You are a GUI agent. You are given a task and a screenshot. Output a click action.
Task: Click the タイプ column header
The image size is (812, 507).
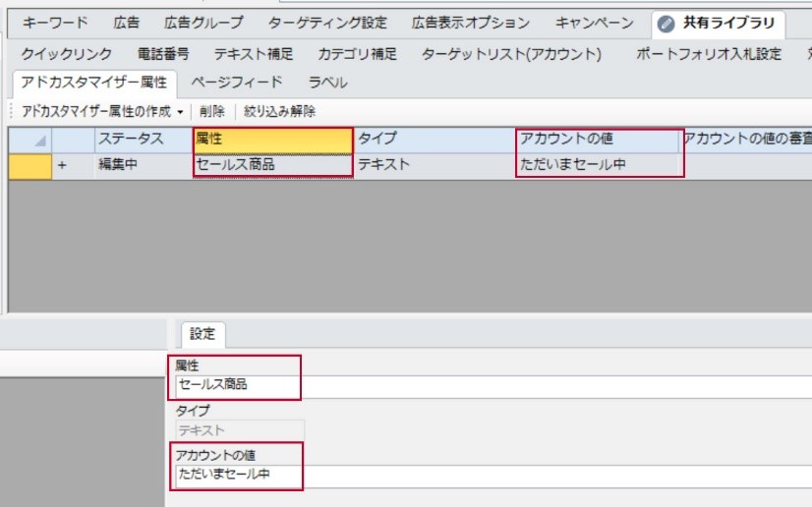click(434, 140)
